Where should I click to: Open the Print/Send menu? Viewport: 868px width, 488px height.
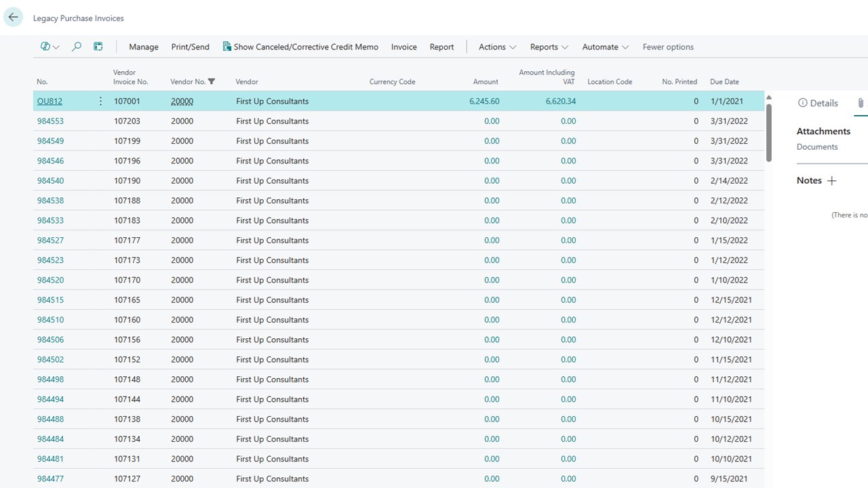click(x=191, y=47)
